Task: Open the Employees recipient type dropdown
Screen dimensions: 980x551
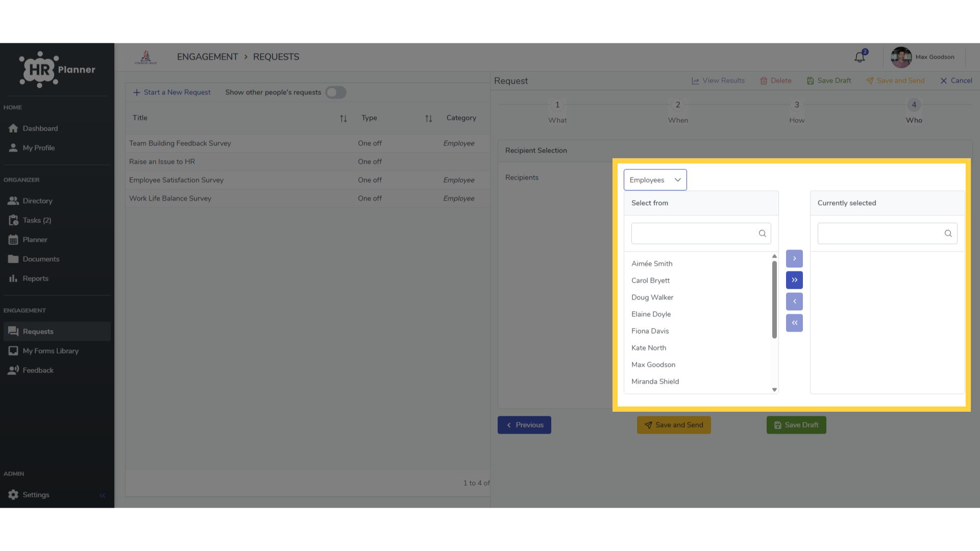Action: tap(655, 180)
